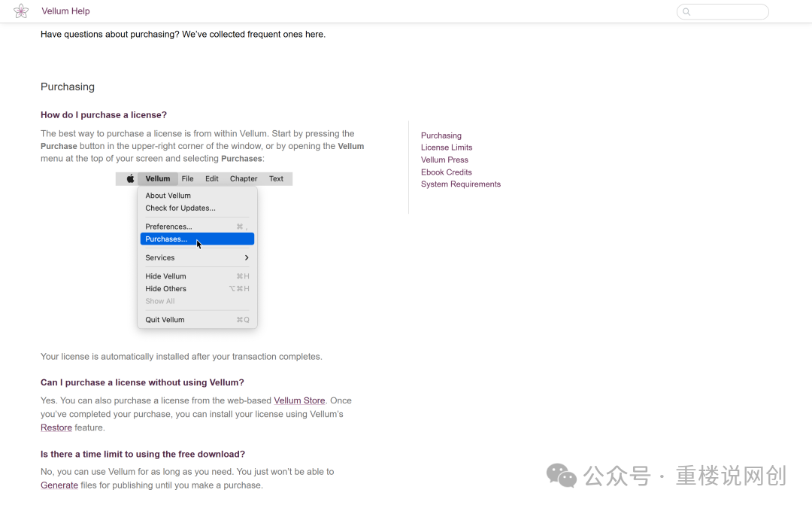Focus the help search field
The height and width of the screenshot is (508, 812).
723,11
